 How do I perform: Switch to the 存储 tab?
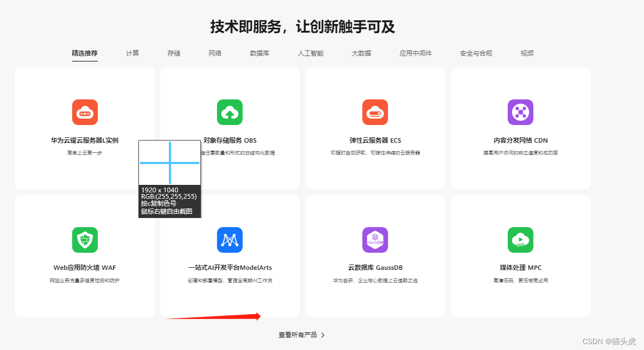point(174,53)
